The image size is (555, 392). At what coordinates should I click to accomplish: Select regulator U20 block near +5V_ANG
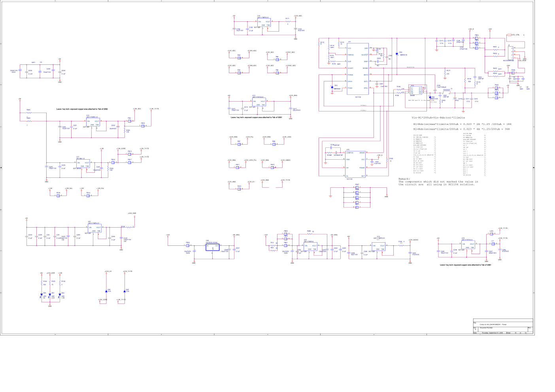pyautogui.click(x=310, y=247)
